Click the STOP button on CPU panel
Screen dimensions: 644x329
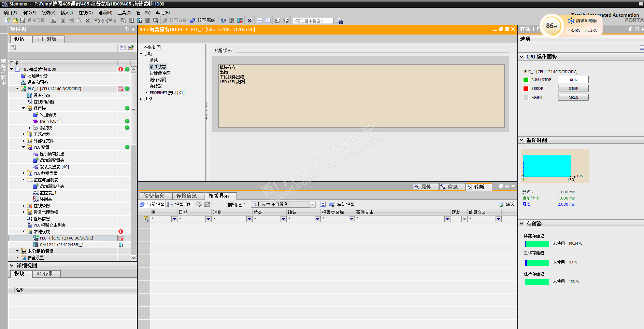[x=573, y=88]
